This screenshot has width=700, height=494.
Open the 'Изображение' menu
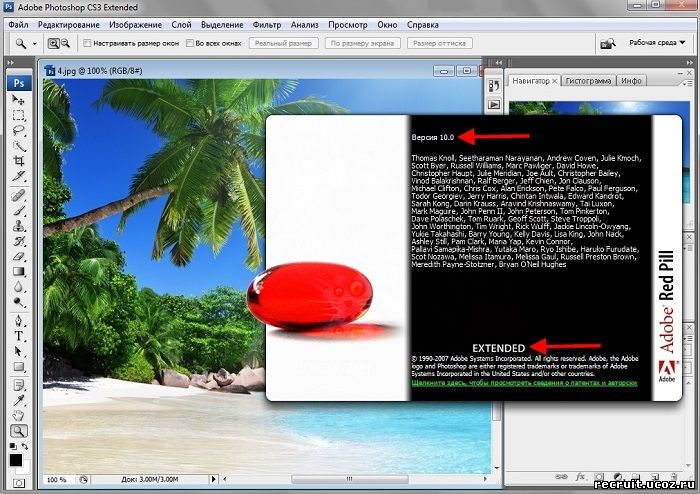coord(135,25)
